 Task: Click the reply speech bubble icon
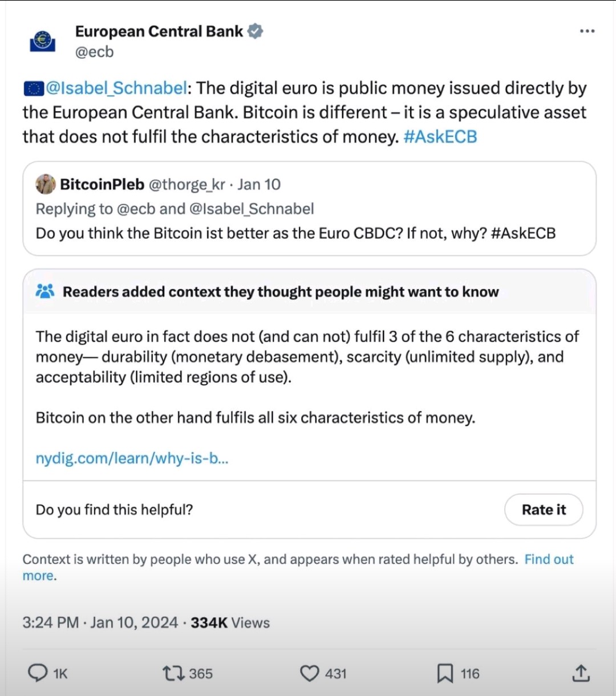click(x=38, y=673)
